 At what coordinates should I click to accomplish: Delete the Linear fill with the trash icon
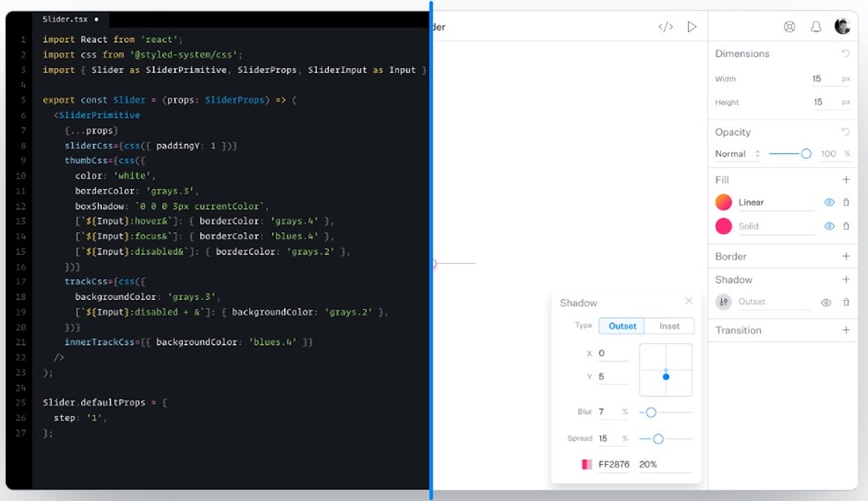[x=846, y=202]
